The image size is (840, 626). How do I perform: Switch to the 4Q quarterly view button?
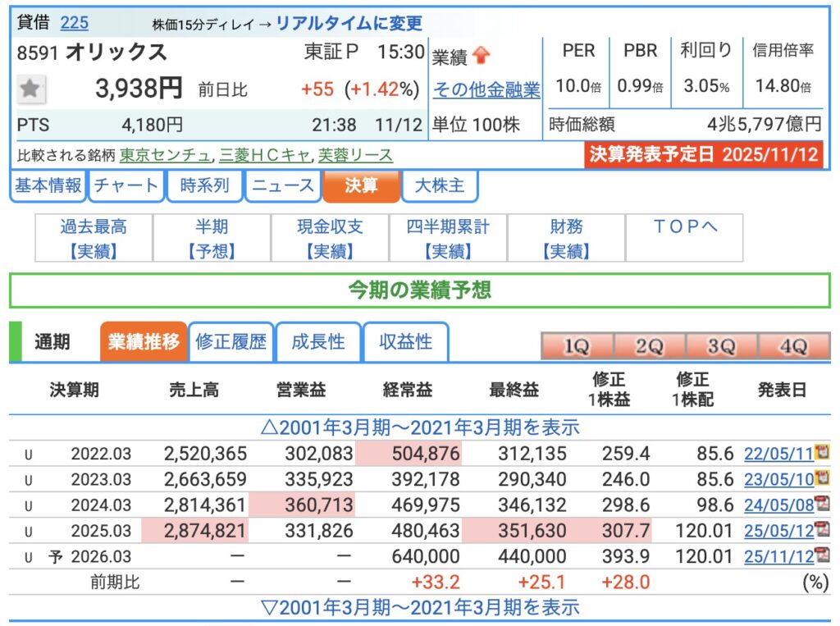pos(793,346)
